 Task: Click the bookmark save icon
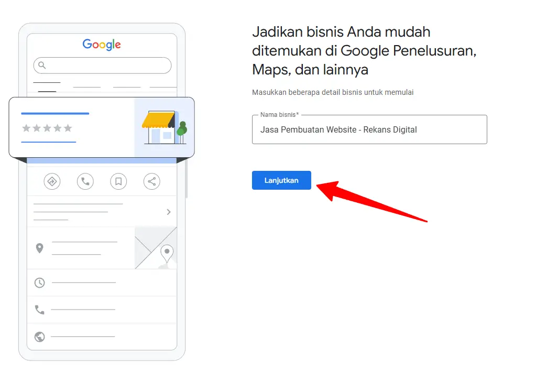pos(118,181)
